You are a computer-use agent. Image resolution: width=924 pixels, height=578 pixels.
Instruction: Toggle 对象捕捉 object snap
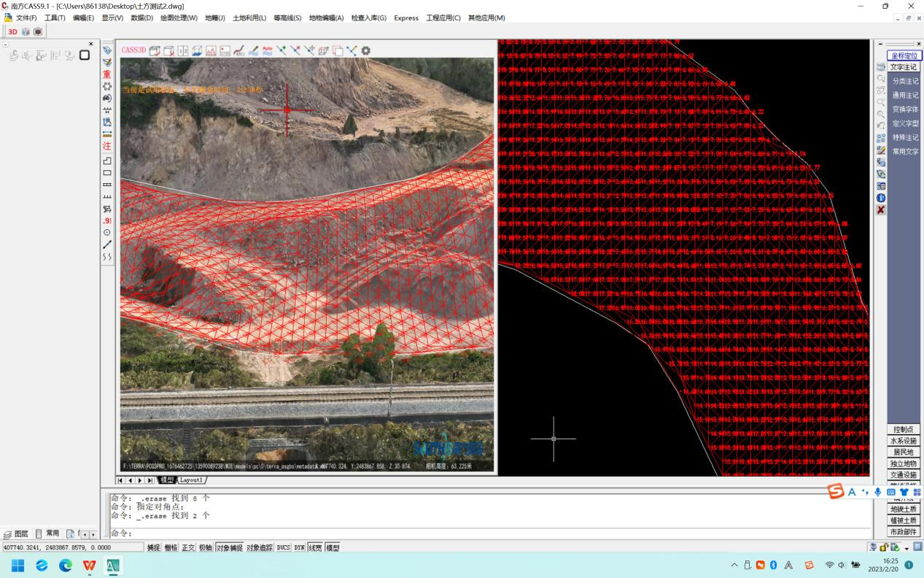point(229,547)
